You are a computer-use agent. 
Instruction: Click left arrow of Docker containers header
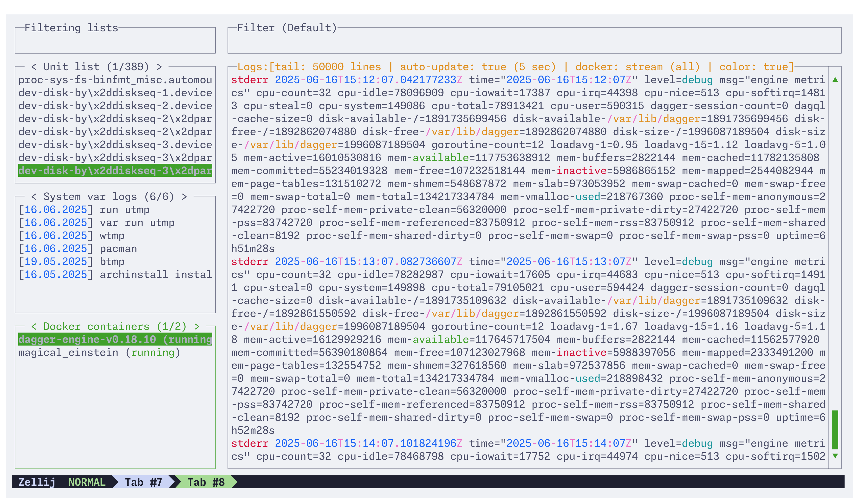34,327
